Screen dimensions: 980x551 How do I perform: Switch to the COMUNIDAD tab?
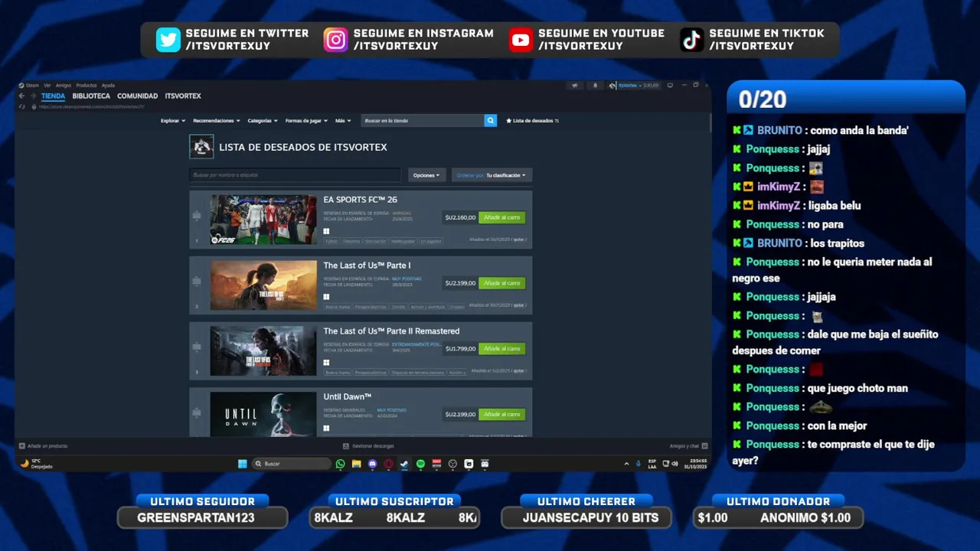137,96
